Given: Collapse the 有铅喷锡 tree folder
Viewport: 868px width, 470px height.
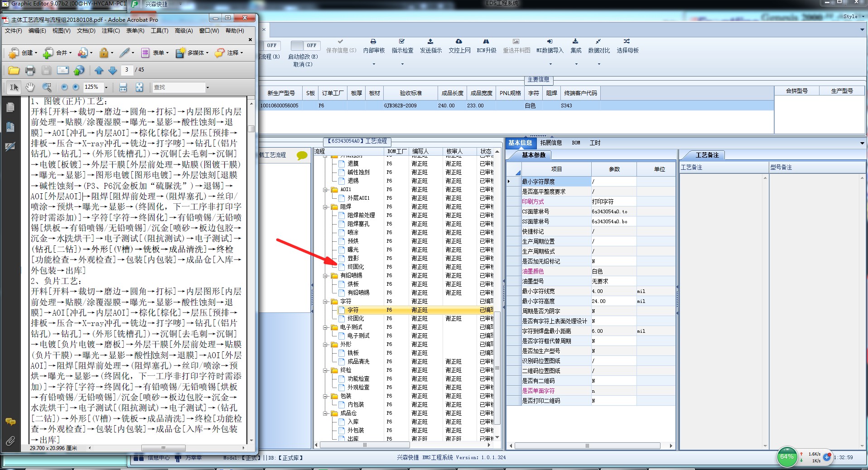Looking at the screenshot, I should 325,276.
